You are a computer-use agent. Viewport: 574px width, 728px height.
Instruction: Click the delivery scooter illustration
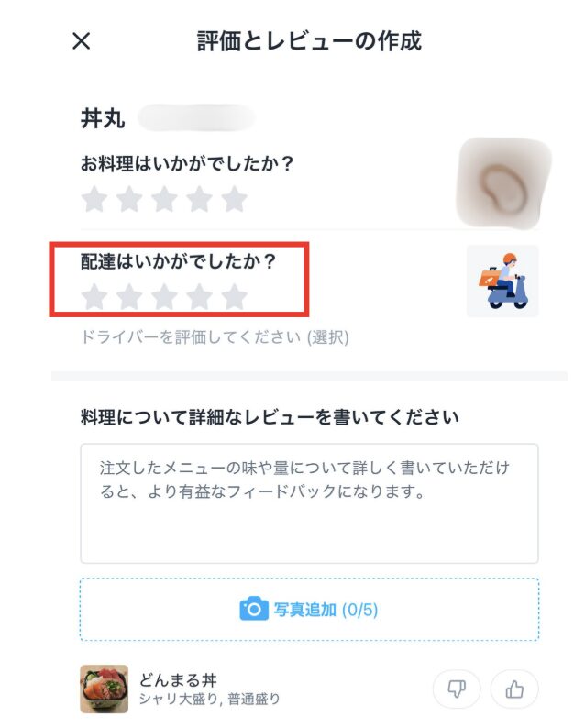(x=503, y=281)
